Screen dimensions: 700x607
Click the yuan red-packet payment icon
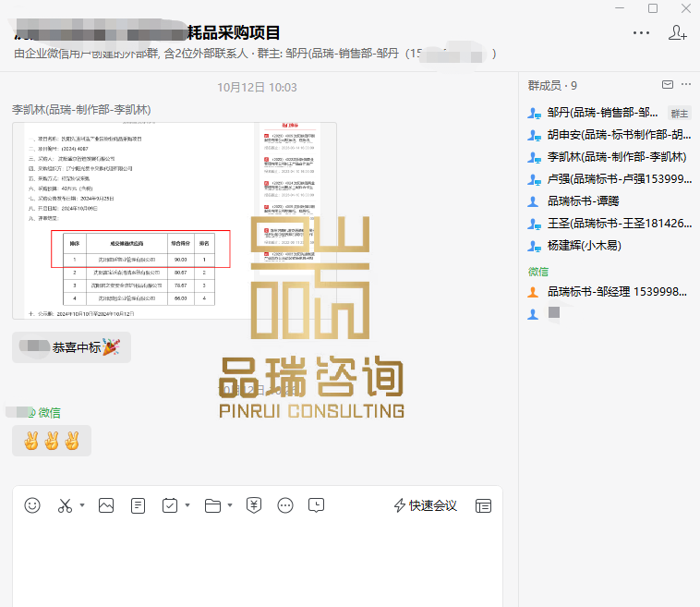(255, 505)
